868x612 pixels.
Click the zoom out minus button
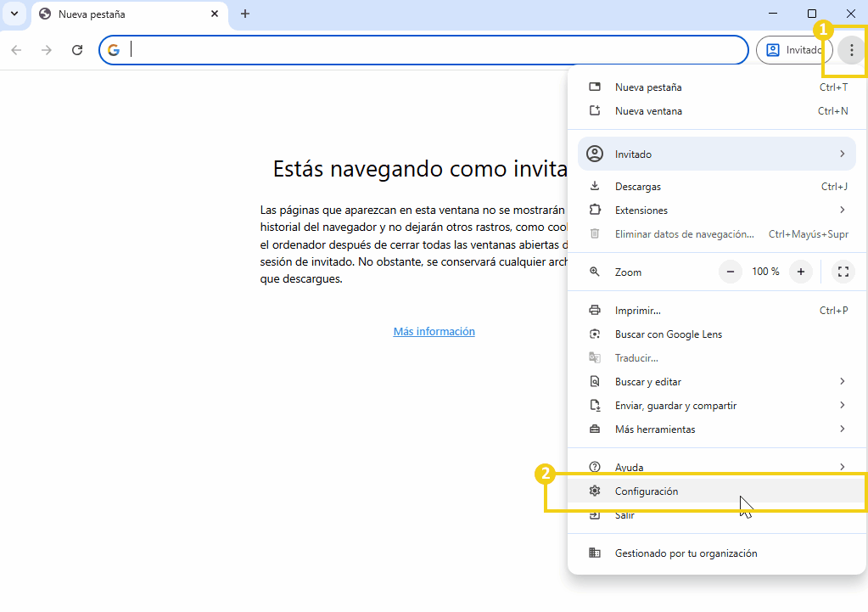pyautogui.click(x=731, y=272)
